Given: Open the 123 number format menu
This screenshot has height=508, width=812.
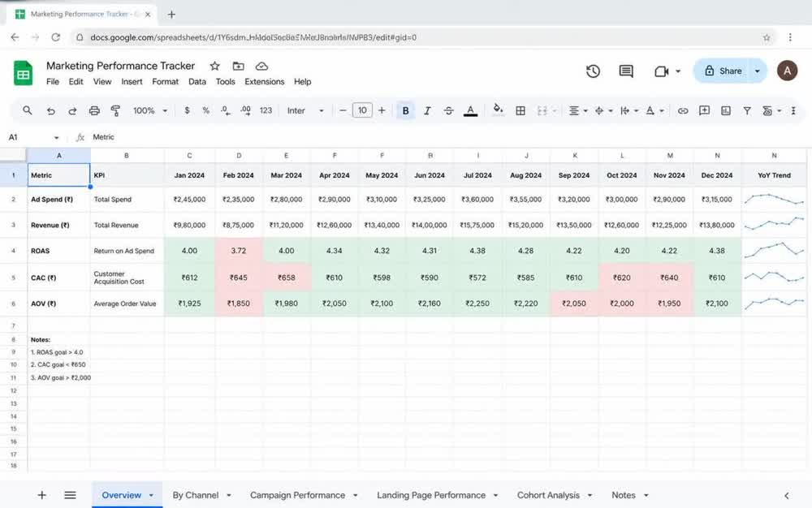Looking at the screenshot, I should coord(266,110).
